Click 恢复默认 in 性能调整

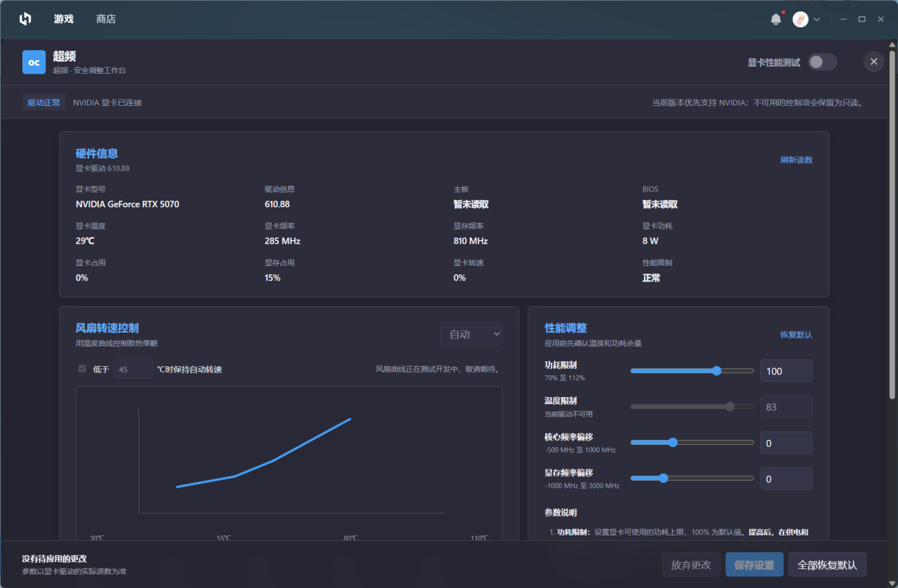(x=796, y=335)
